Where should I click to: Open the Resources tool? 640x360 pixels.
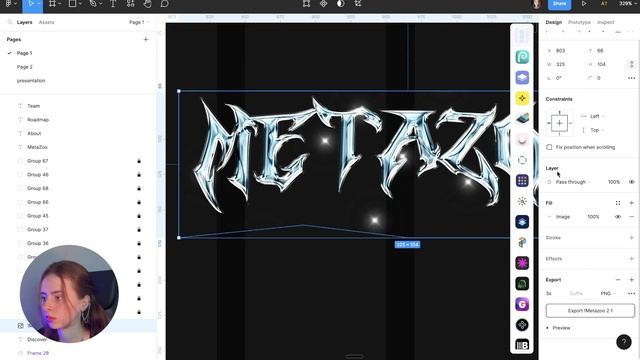[130, 4]
